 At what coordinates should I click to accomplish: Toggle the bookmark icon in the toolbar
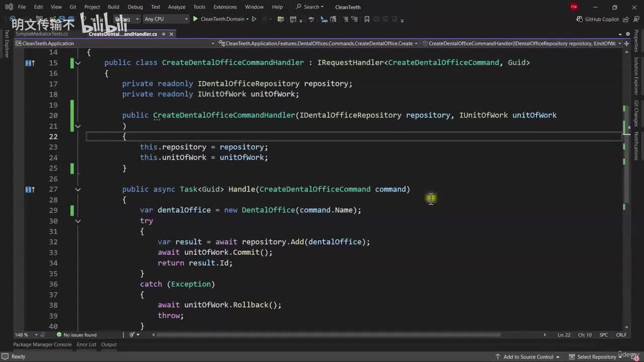367,19
